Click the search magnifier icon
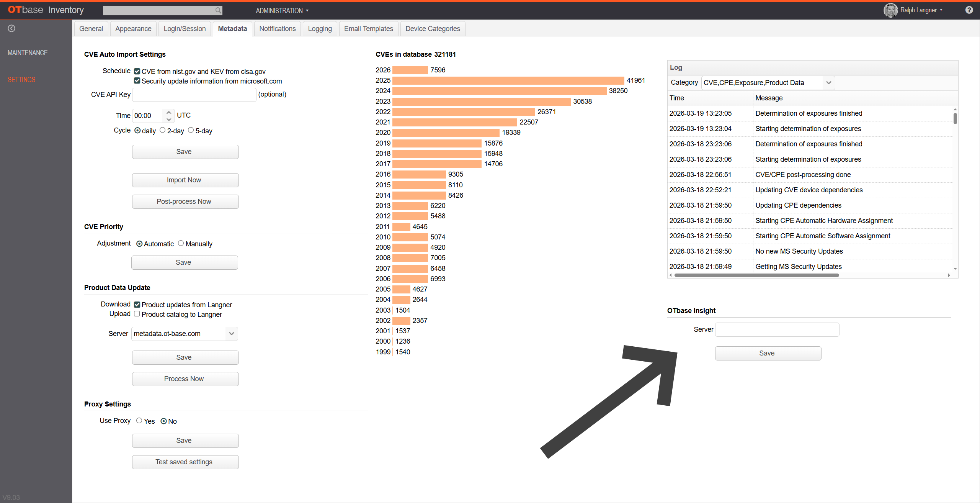Image resolution: width=980 pixels, height=503 pixels. coord(218,10)
